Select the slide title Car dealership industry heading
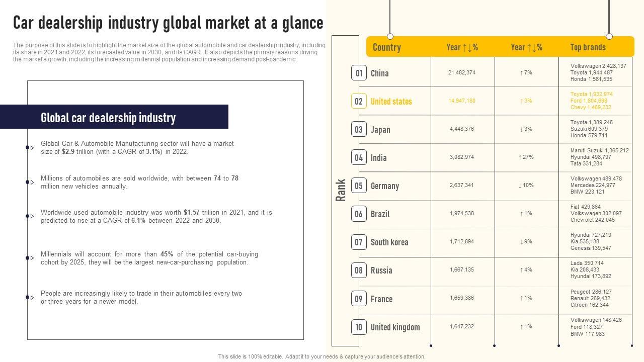Screen dimensions: 644x362 pos(168,23)
